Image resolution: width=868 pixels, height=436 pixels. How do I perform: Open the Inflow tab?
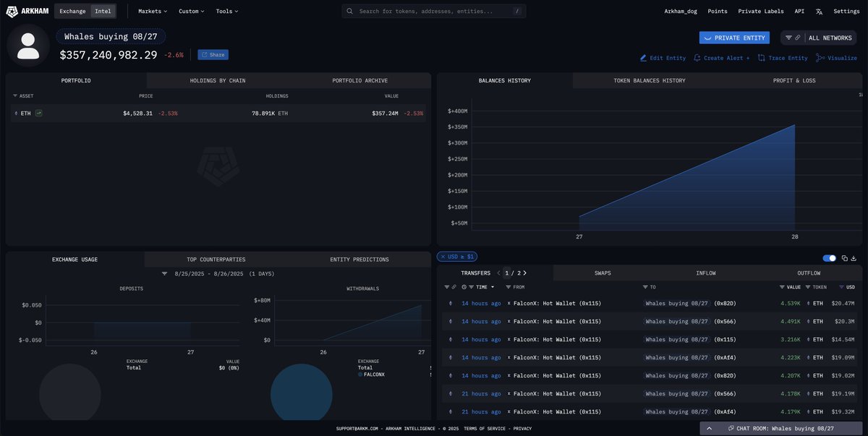point(706,273)
